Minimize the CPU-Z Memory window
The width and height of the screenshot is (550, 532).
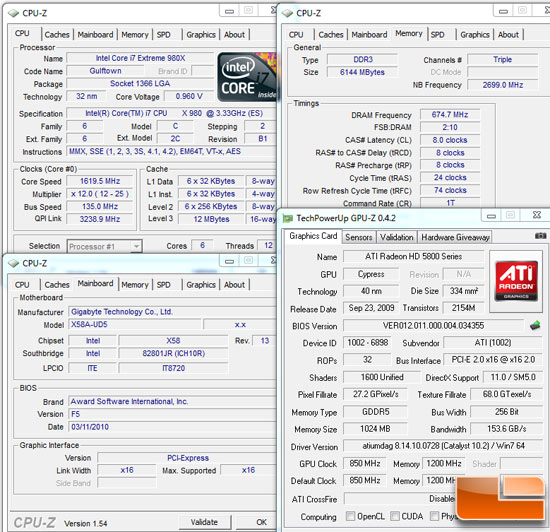(x=503, y=12)
